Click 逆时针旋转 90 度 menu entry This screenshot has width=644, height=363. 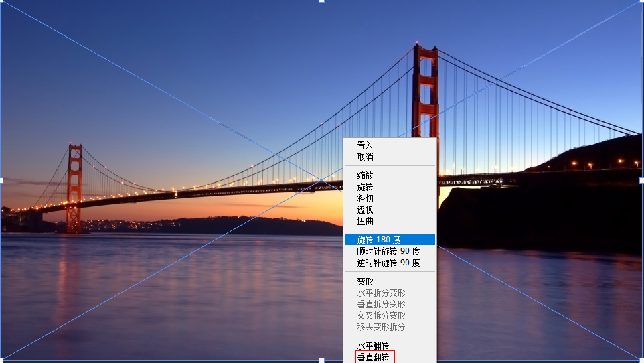[390, 263]
